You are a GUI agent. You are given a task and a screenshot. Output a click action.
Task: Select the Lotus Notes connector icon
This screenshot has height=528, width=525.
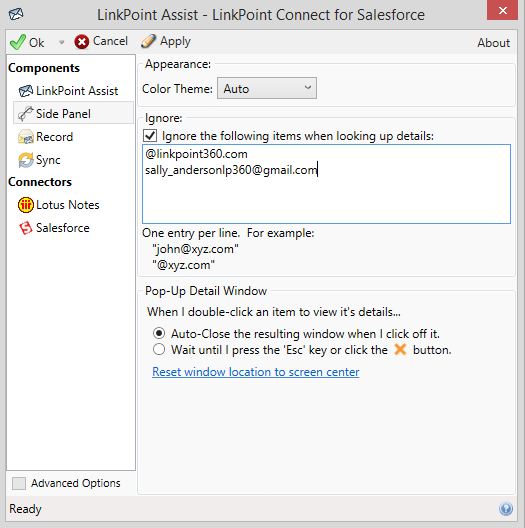tap(26, 205)
